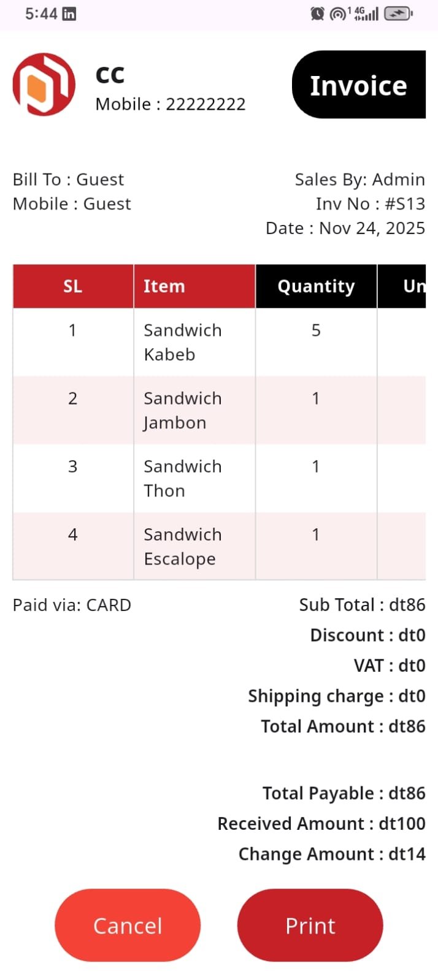Tap the Total Payable amount line
The image size is (438, 980).
click(x=344, y=793)
